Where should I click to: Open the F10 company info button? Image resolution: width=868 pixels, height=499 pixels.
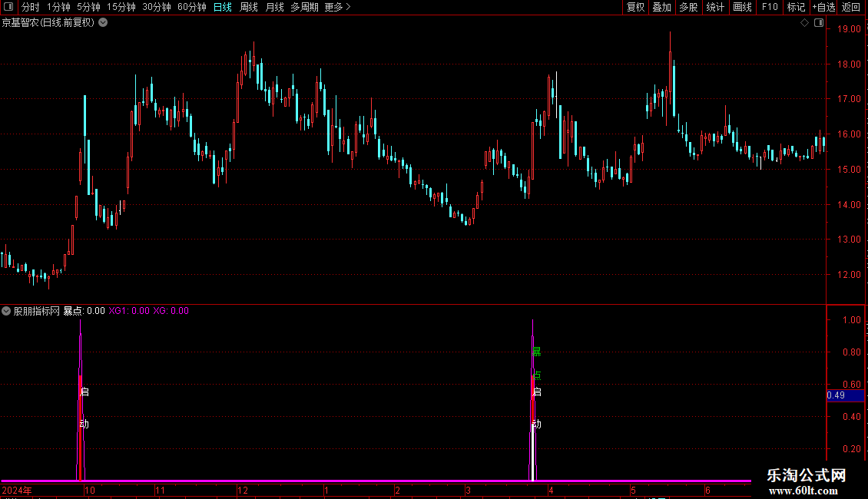770,7
